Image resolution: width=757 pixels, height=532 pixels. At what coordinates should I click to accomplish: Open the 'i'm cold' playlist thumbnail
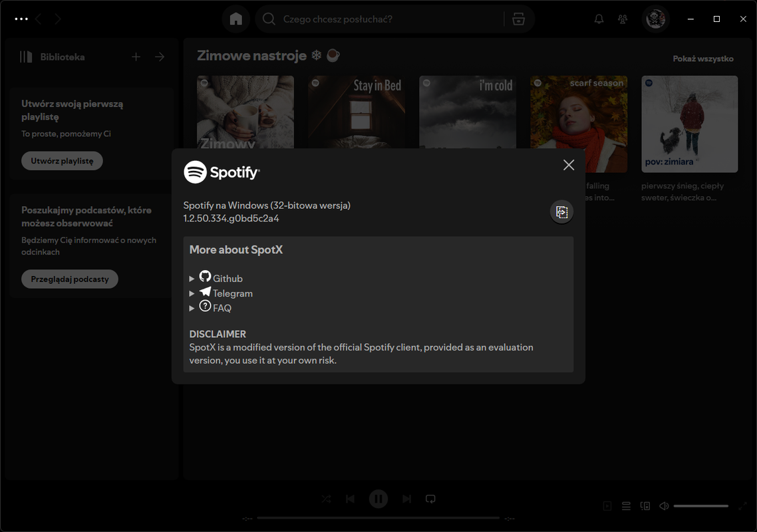click(468, 112)
